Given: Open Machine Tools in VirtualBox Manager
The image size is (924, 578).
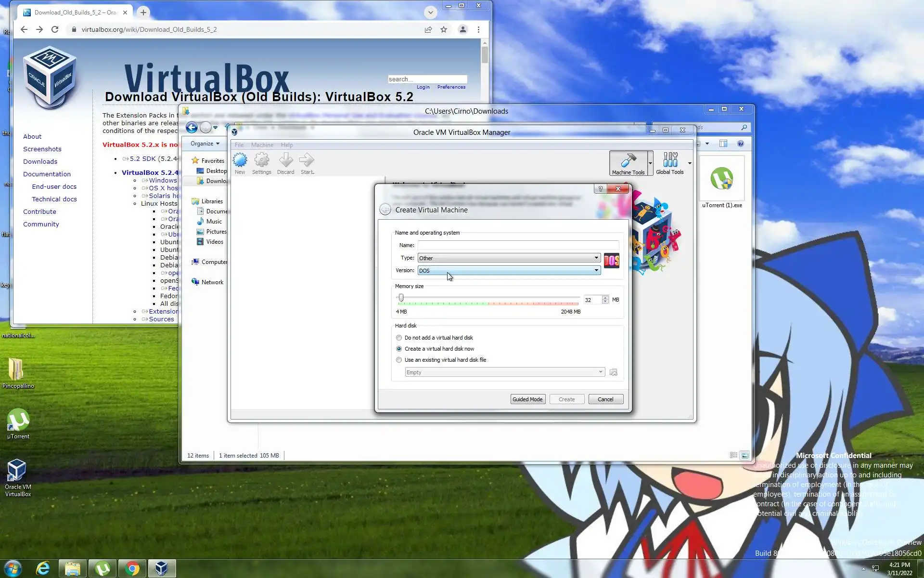Looking at the screenshot, I should [x=628, y=163].
